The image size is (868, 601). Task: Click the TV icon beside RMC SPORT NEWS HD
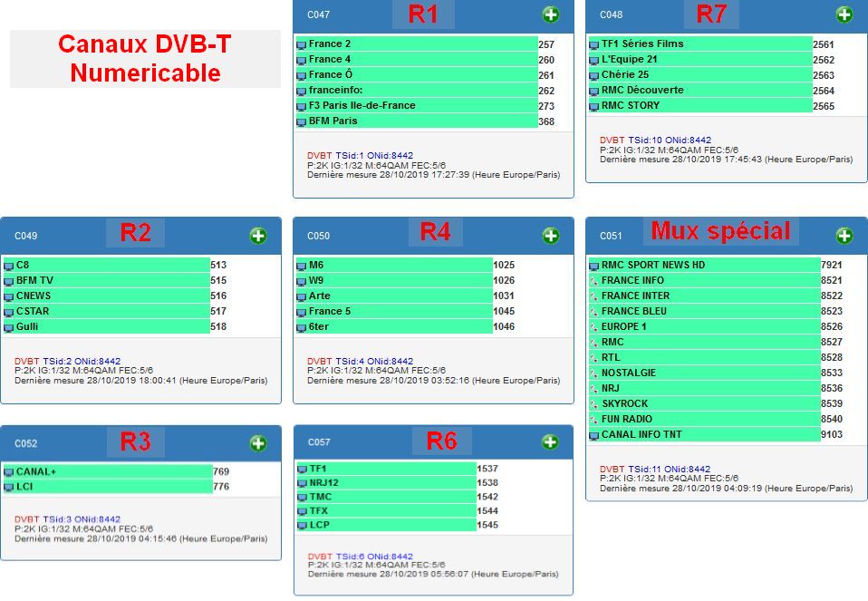(594, 267)
